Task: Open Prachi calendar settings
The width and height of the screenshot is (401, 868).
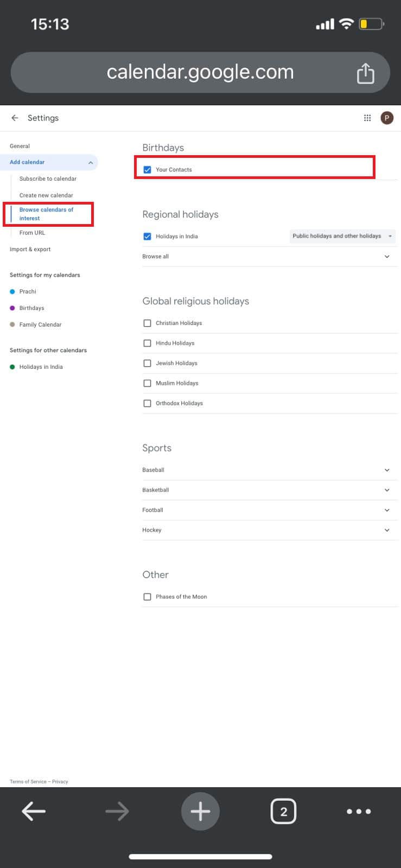Action: [28, 291]
